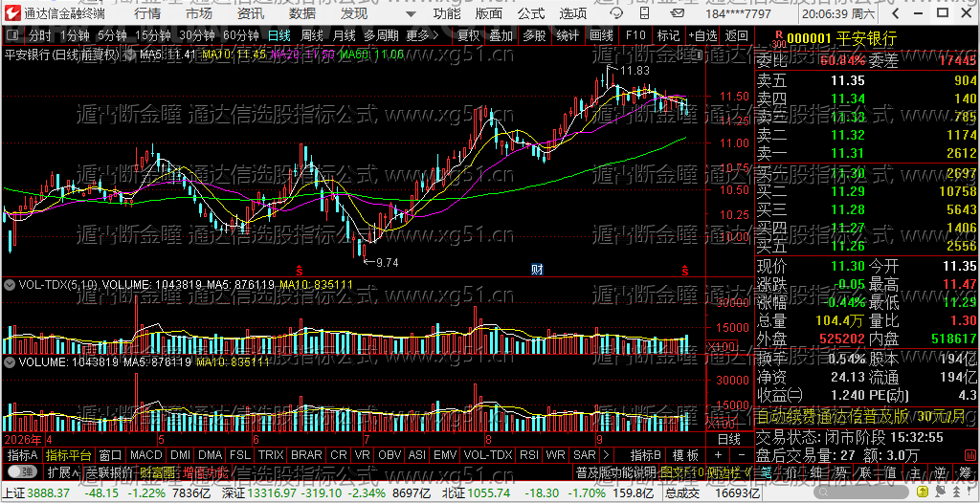Viewport: 980px width, 503px height.
Task: Click the minus zoom-out button on indicator bar
Action: click(x=742, y=454)
